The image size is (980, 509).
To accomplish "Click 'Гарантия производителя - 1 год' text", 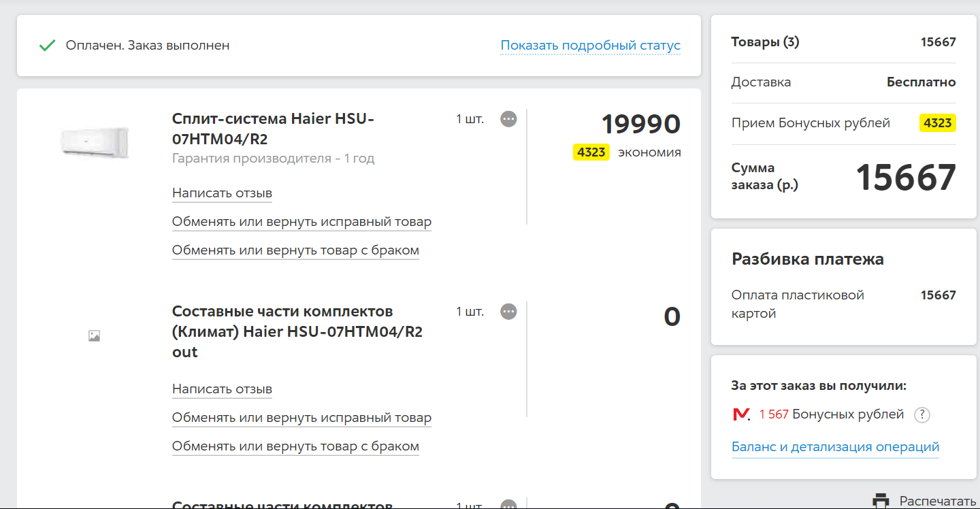I will (x=273, y=159).
